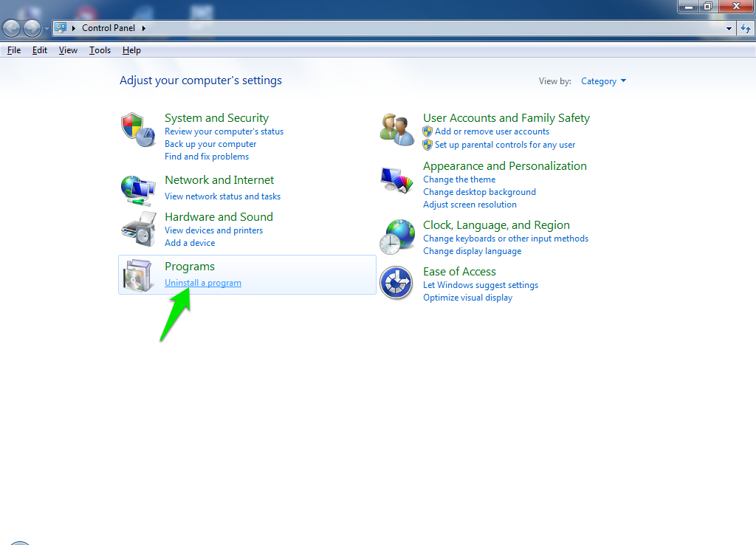Open the Tools menu
Viewport: 756px width, 545px height.
100,50
